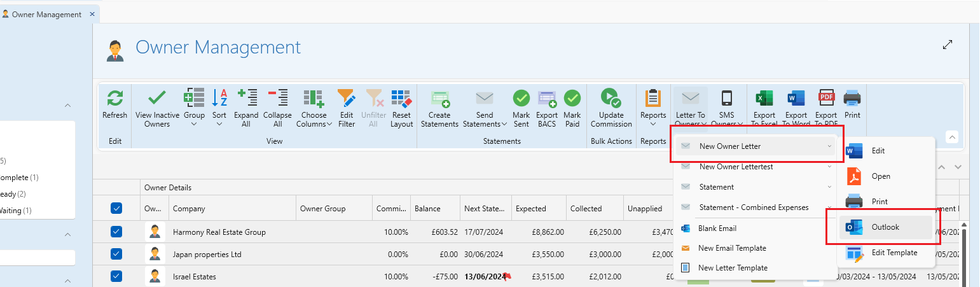Click Outlook submenu option
The width and height of the screenshot is (980, 287).
click(886, 227)
